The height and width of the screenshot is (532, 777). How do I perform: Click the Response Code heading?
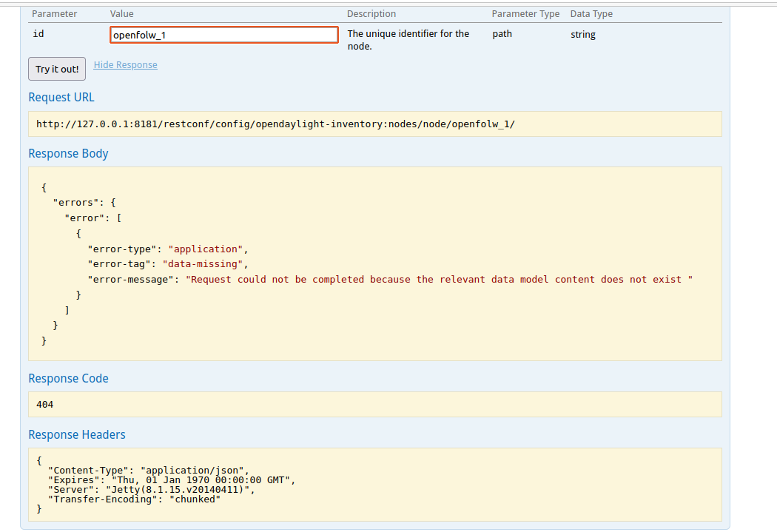click(x=68, y=379)
